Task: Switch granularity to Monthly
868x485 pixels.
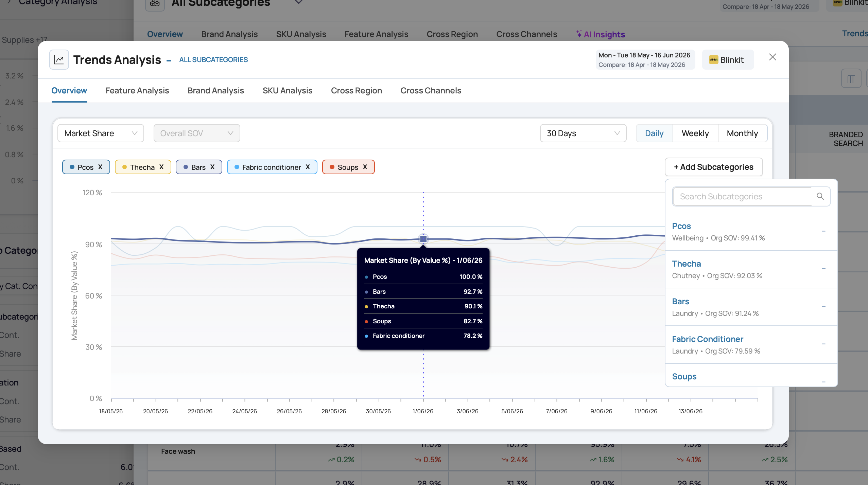Action: (x=742, y=133)
